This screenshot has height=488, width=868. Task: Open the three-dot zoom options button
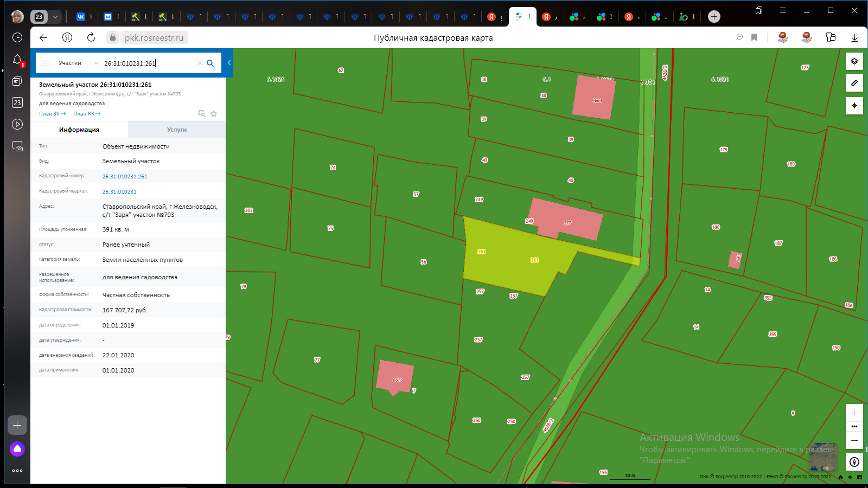(x=854, y=426)
